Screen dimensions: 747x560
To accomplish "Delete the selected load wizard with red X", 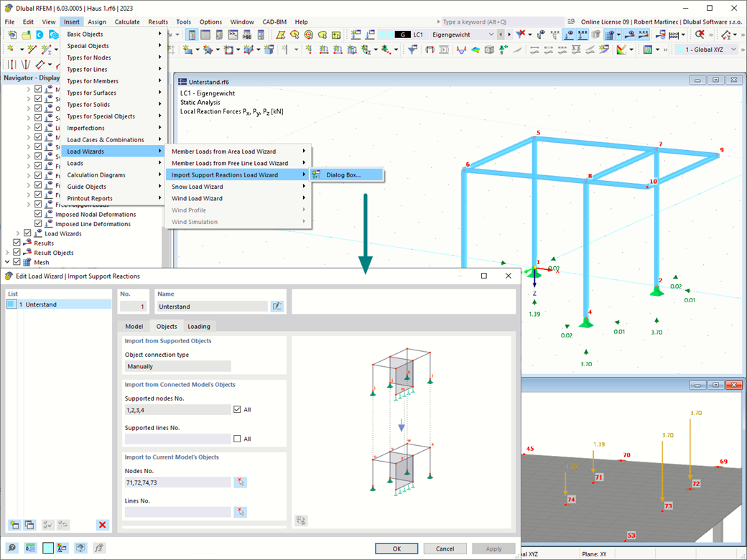I will click(102, 525).
